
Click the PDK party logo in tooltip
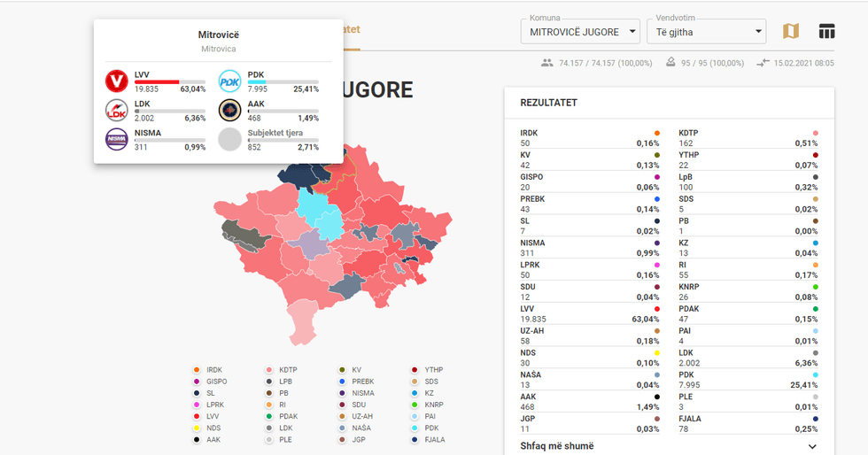229,81
